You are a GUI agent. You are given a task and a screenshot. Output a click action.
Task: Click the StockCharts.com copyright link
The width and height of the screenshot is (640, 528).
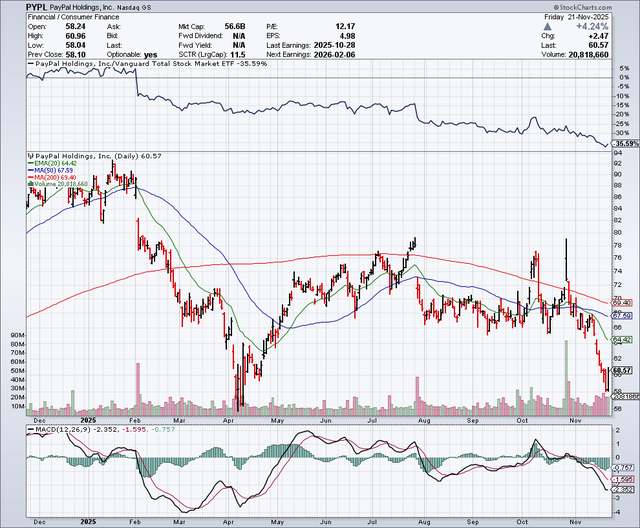coord(583,7)
